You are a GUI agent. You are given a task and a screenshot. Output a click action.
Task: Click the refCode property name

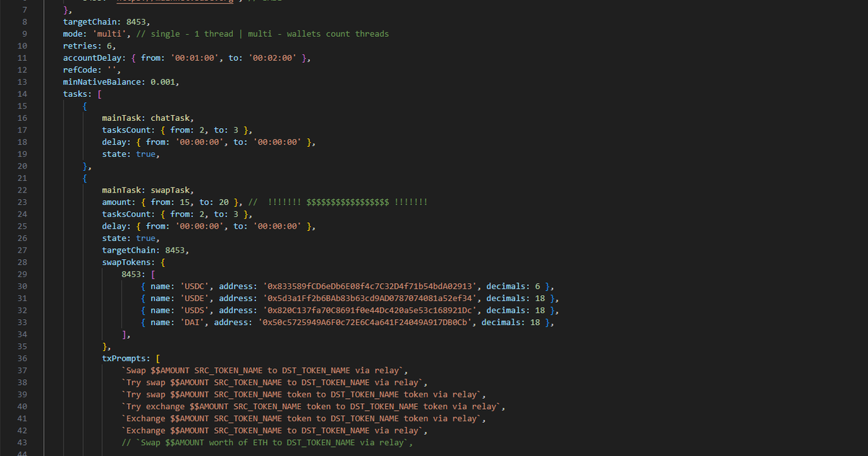pos(80,69)
